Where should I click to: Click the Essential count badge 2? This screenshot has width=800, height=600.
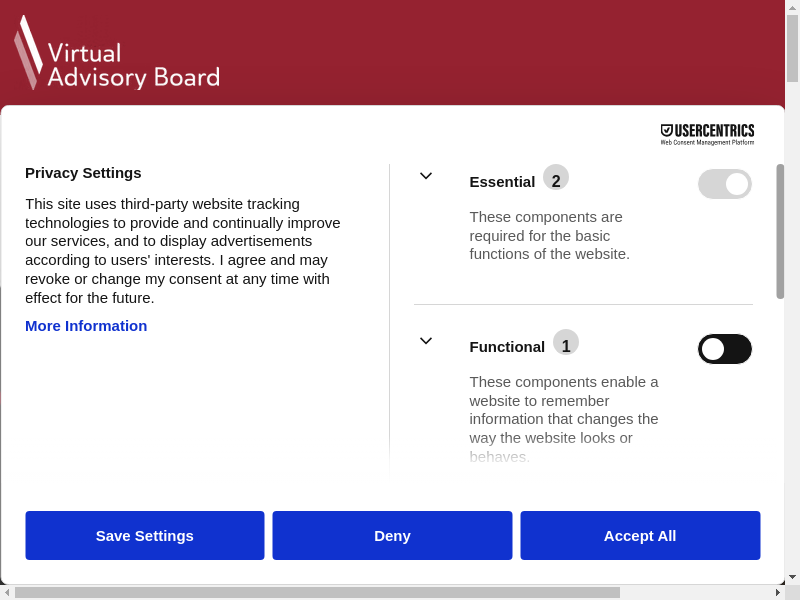[x=556, y=178]
